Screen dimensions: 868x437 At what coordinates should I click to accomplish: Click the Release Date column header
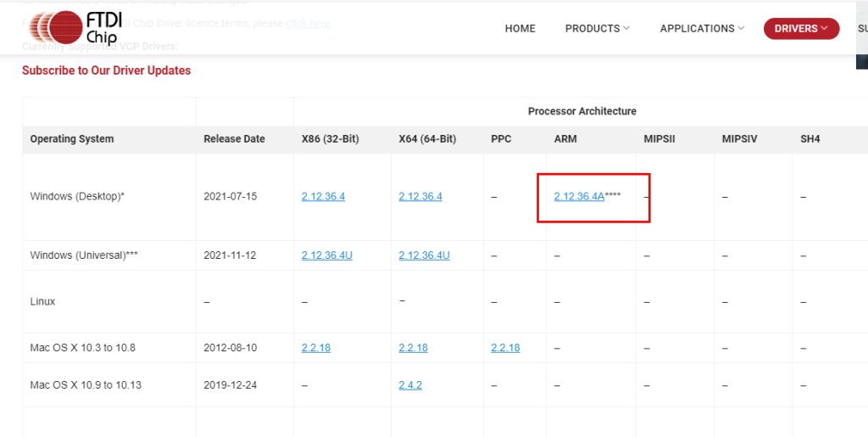pyautogui.click(x=234, y=139)
